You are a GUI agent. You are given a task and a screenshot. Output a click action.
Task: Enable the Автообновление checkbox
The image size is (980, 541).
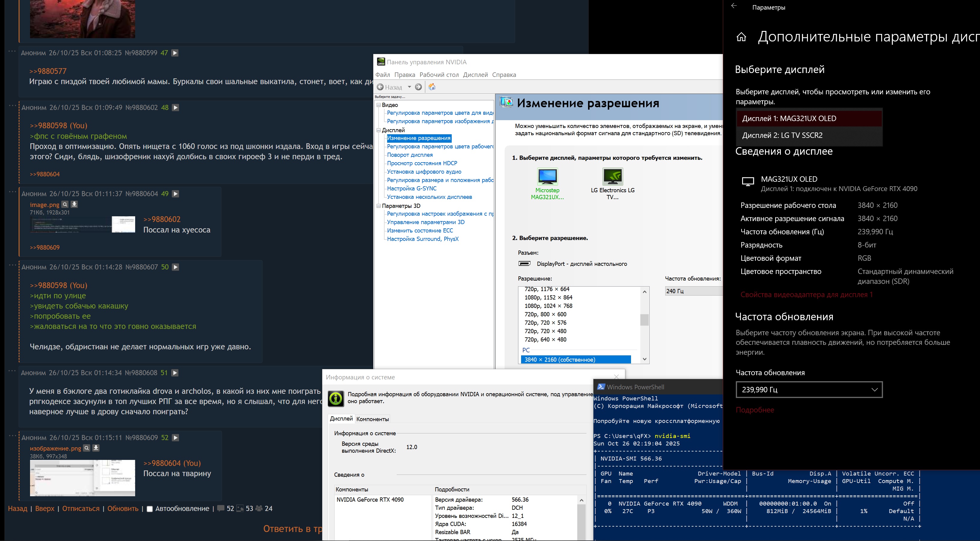coord(150,509)
